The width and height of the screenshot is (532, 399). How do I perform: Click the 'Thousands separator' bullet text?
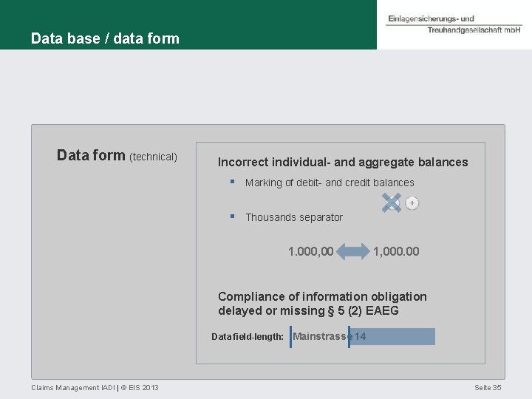(x=294, y=217)
